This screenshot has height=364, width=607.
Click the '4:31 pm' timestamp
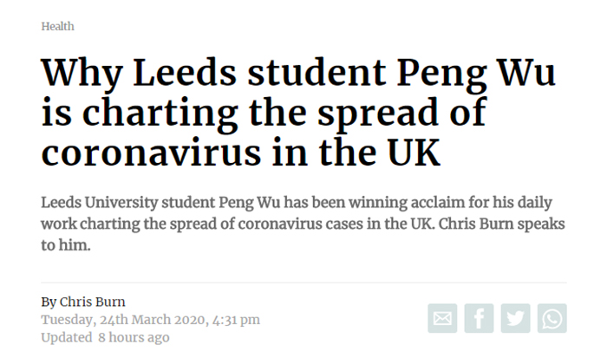(x=236, y=320)
